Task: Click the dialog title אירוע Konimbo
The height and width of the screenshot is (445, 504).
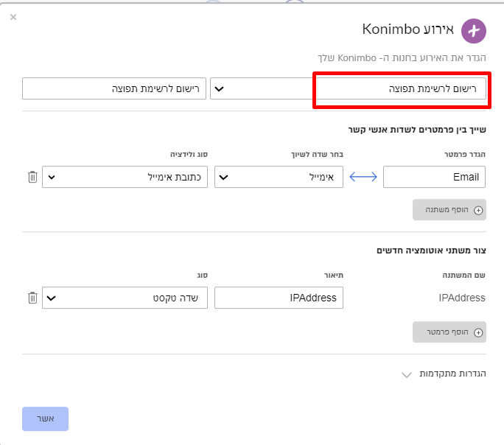Action: point(408,29)
